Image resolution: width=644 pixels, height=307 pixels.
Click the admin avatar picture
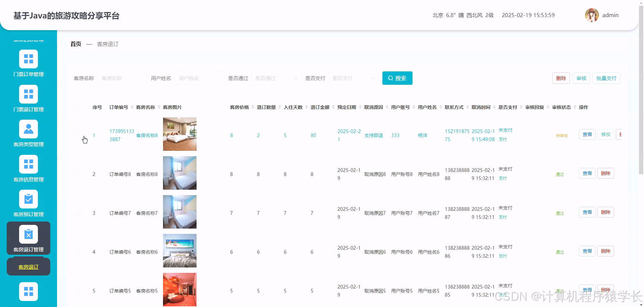[x=592, y=15]
